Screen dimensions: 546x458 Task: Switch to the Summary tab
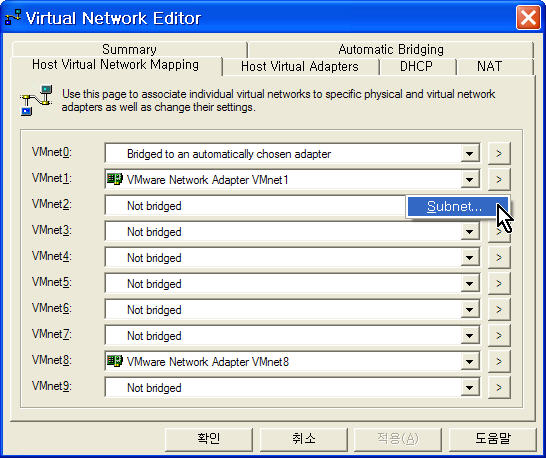tap(129, 49)
